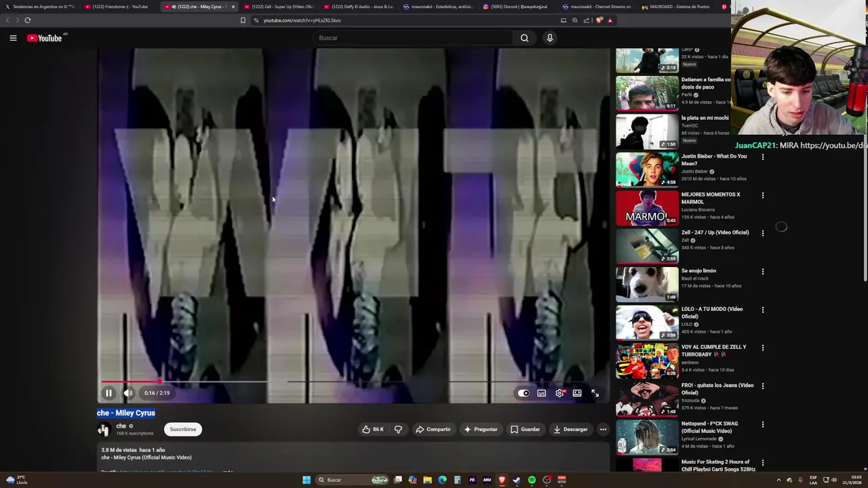Seek on the video progress bar

pyautogui.click(x=353, y=382)
